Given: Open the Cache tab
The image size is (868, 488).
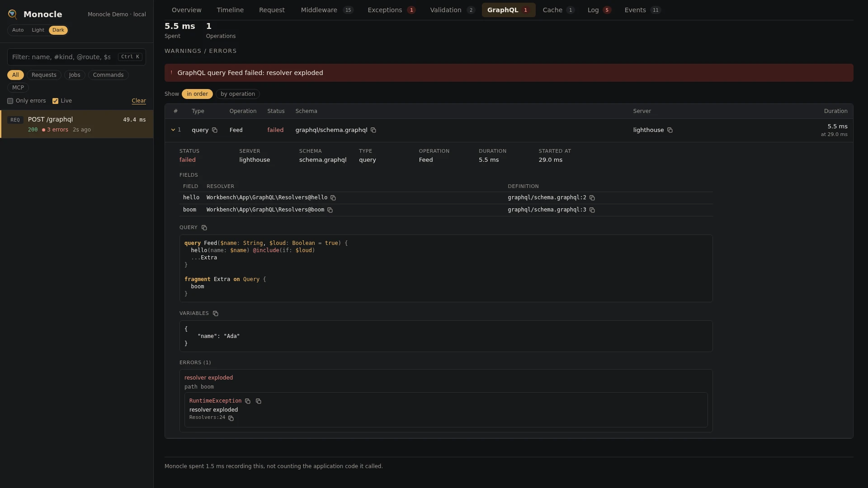Looking at the screenshot, I should [558, 10].
